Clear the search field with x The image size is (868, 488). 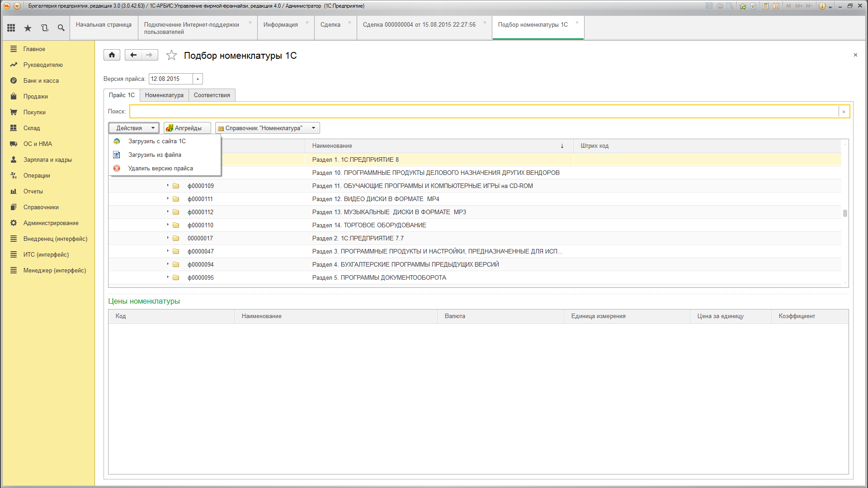[x=844, y=112]
